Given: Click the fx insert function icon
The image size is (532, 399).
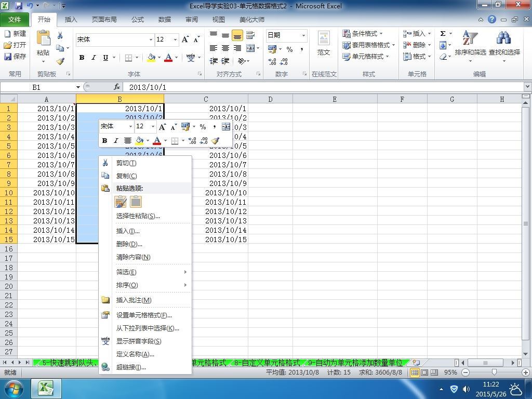Looking at the screenshot, I should click(x=117, y=87).
